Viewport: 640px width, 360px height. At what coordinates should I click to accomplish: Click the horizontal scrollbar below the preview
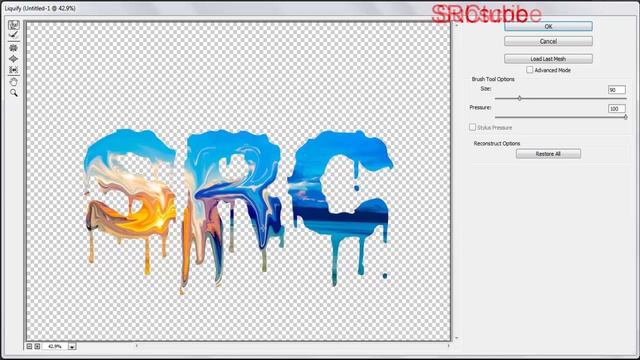point(292,346)
